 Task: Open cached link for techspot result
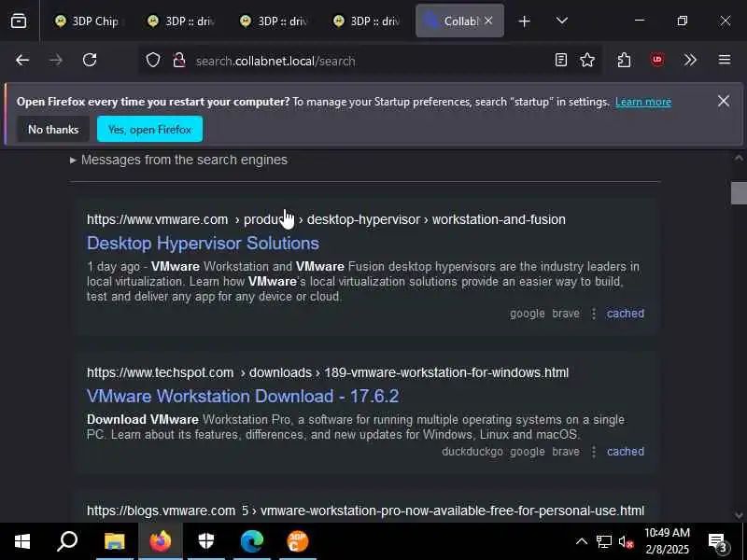pos(625,452)
